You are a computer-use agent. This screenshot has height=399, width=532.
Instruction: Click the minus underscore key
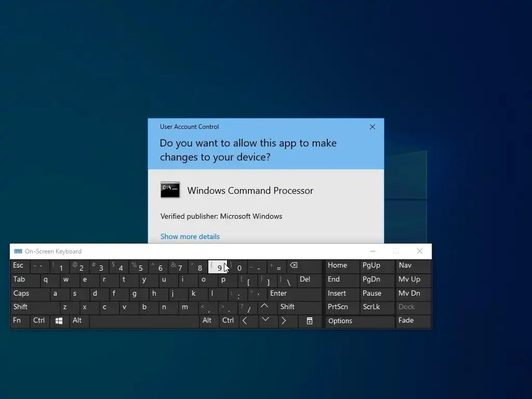[x=257, y=267]
